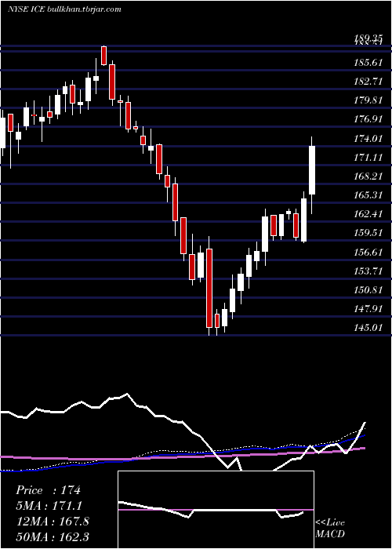This screenshot has width=392, height=549.
Task: Select the 179.81 price level label
Action: pos(367,101)
